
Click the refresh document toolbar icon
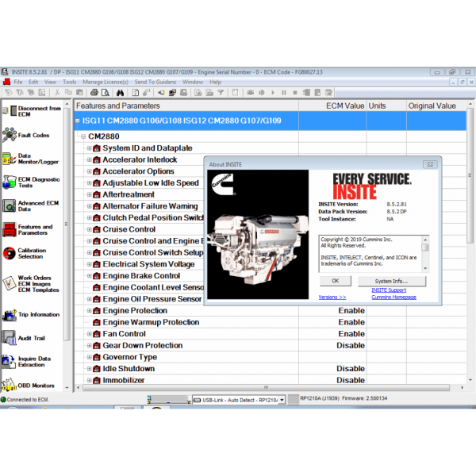pos(136,93)
